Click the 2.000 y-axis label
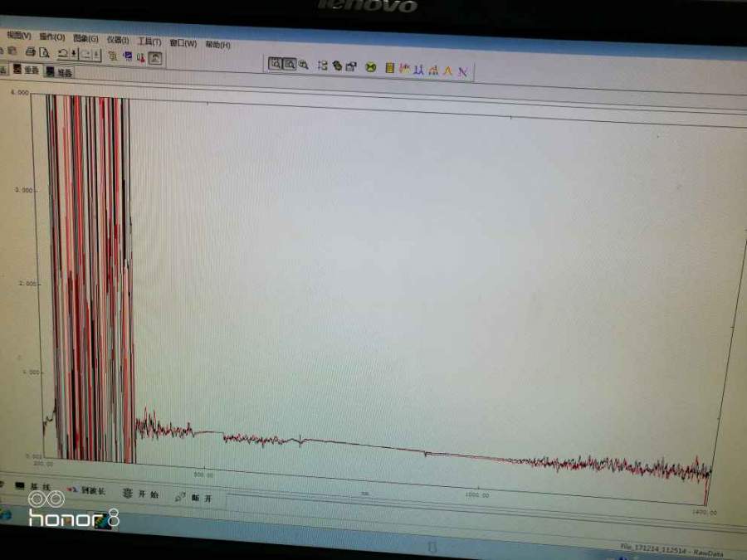 (x=28, y=284)
